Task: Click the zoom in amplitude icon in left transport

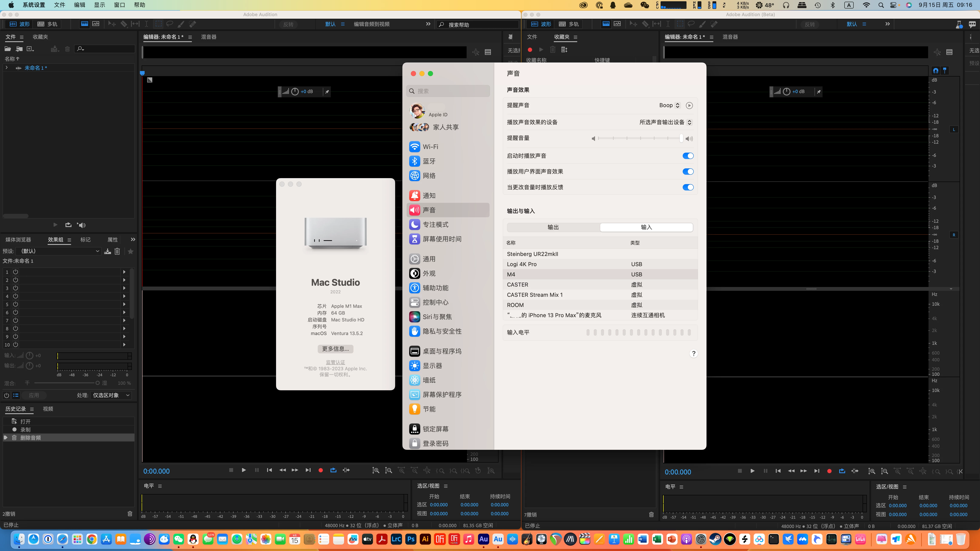Action: 376,470
